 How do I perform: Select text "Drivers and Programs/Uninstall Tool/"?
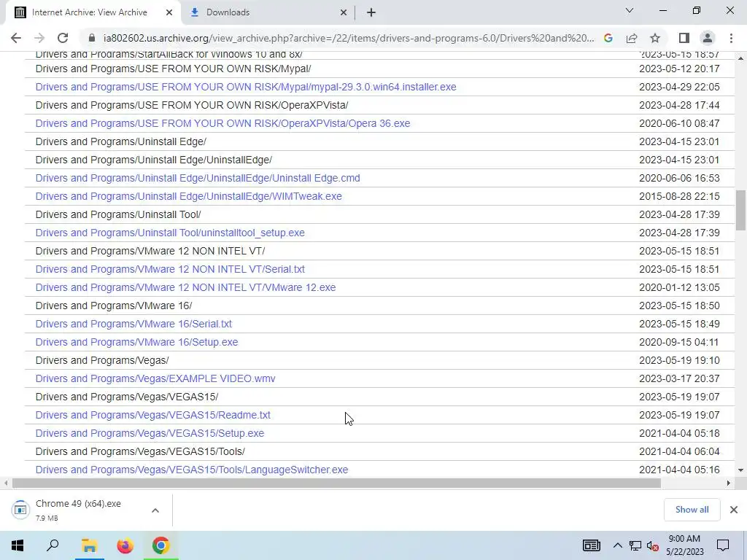point(118,215)
